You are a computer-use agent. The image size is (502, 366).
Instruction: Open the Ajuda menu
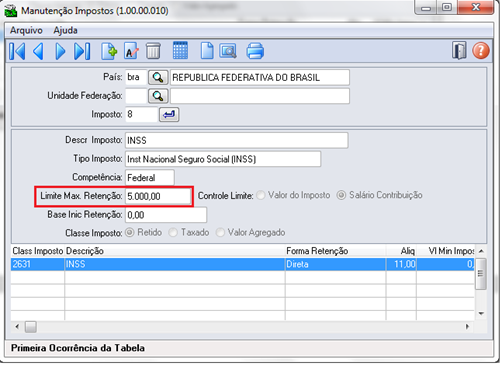tap(65, 30)
